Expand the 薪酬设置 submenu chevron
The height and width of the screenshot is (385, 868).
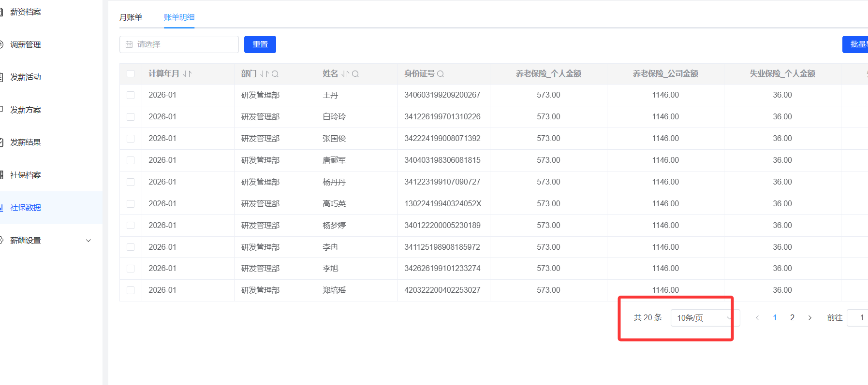pyautogui.click(x=88, y=241)
